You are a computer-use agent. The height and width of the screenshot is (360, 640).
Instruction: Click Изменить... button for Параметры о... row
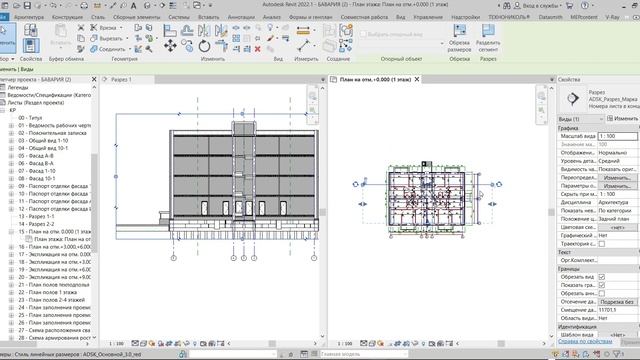pyautogui.click(x=618, y=186)
